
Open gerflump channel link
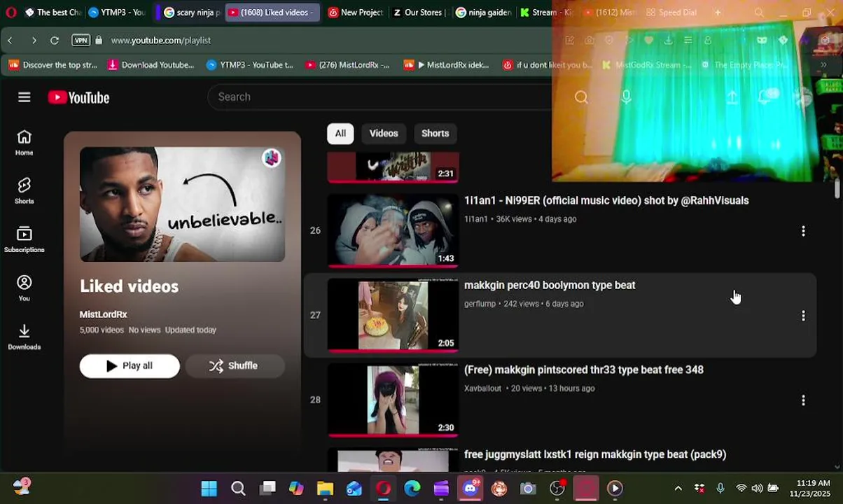click(x=480, y=304)
